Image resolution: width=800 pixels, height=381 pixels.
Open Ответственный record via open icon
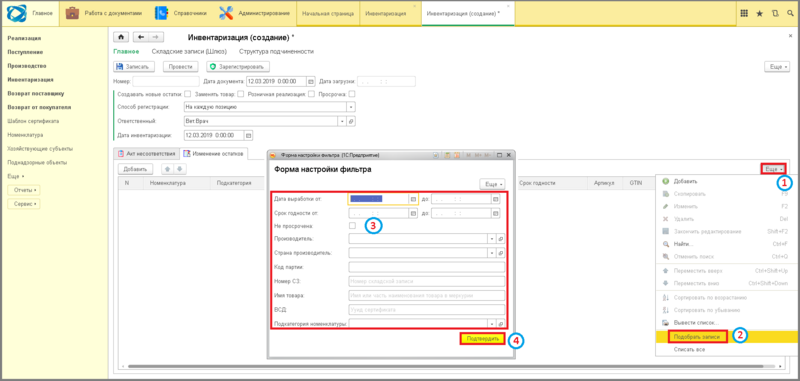coord(351,121)
